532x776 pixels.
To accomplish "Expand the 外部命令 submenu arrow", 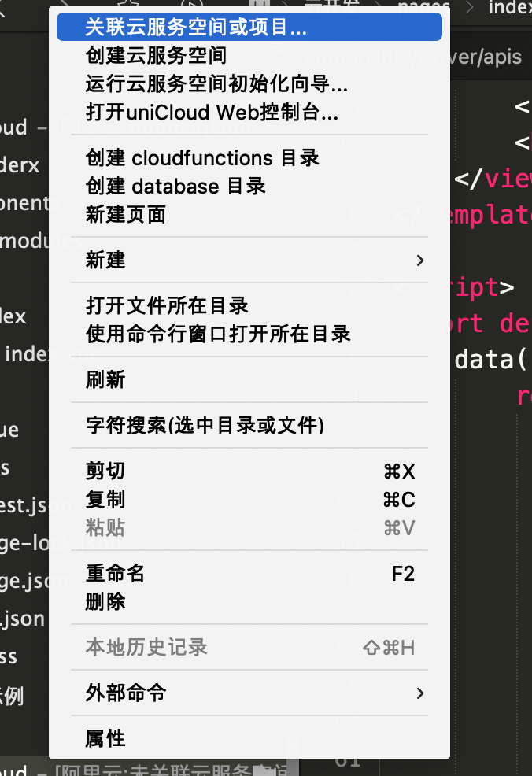I will 420,693.
